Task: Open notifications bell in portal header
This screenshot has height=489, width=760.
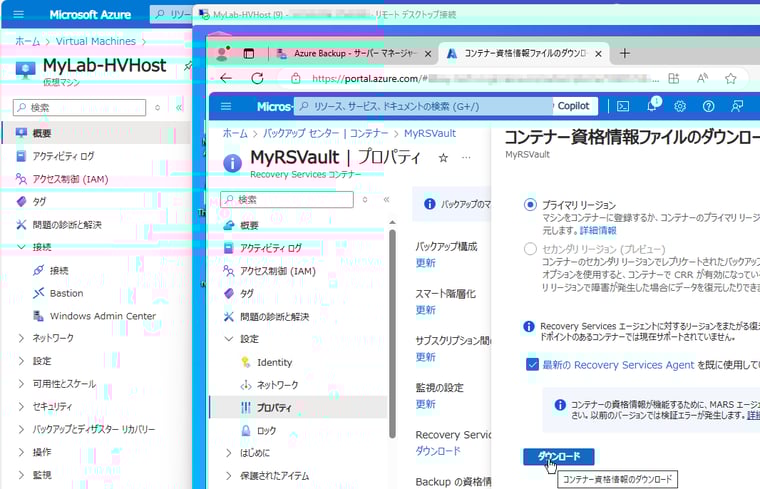Action: point(652,105)
